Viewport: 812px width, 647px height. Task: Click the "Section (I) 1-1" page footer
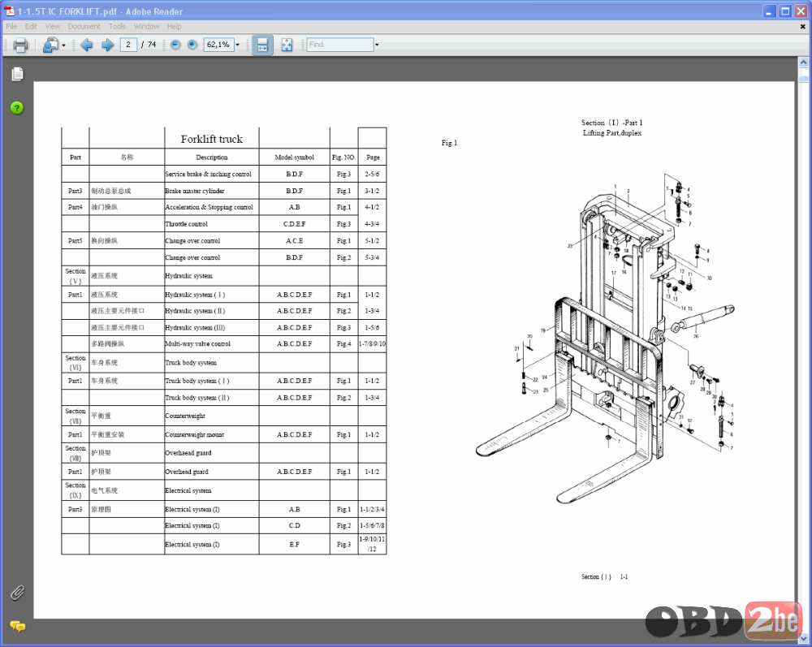[x=604, y=576]
